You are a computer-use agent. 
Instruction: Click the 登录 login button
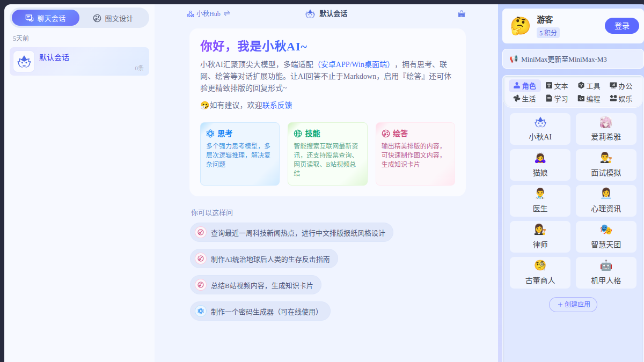(622, 26)
